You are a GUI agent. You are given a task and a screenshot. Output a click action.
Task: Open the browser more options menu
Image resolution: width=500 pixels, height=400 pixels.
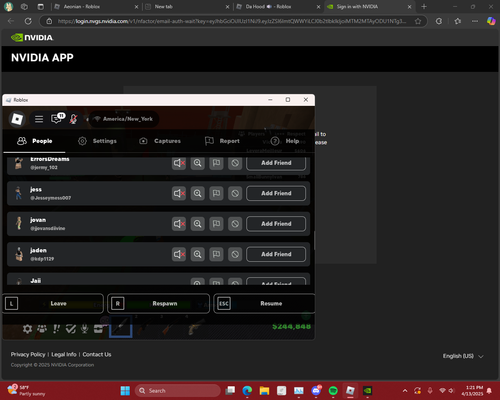(475, 21)
